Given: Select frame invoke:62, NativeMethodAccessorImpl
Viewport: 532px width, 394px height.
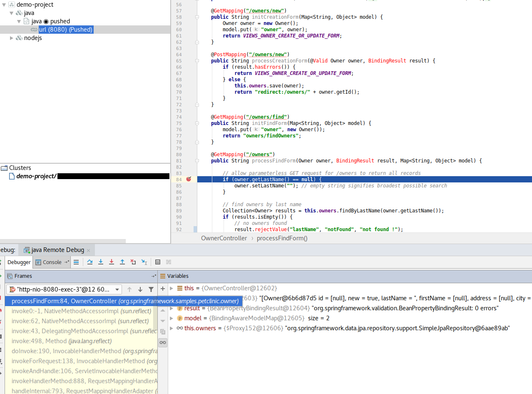Looking at the screenshot, I should [81, 321].
